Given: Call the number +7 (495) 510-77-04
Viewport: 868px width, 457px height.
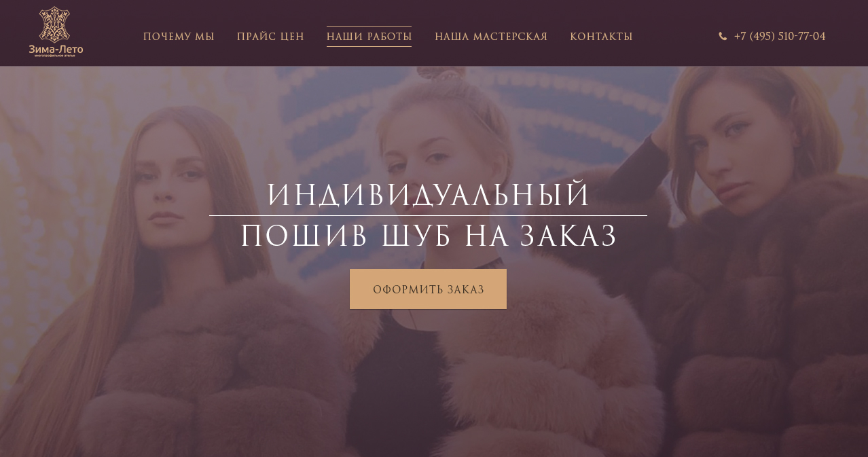Looking at the screenshot, I should point(780,37).
